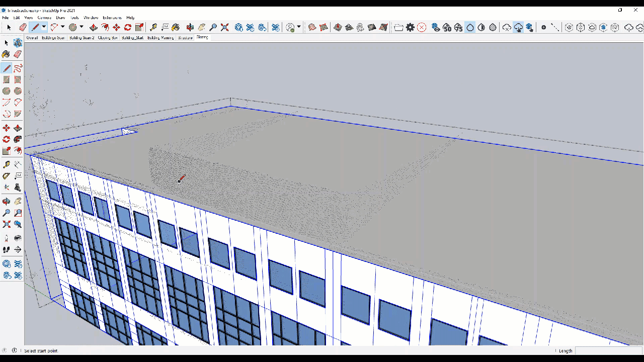Select the Building Massing scene tab

pyautogui.click(x=160, y=37)
